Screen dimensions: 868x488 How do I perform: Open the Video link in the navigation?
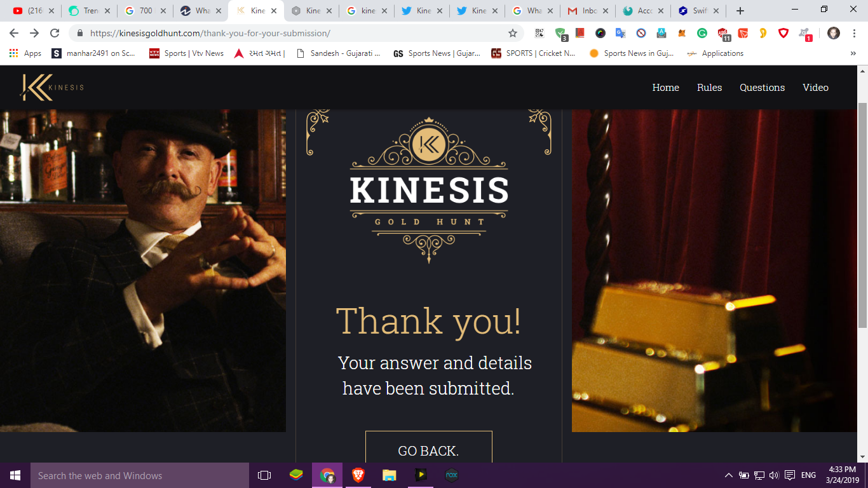coord(815,88)
